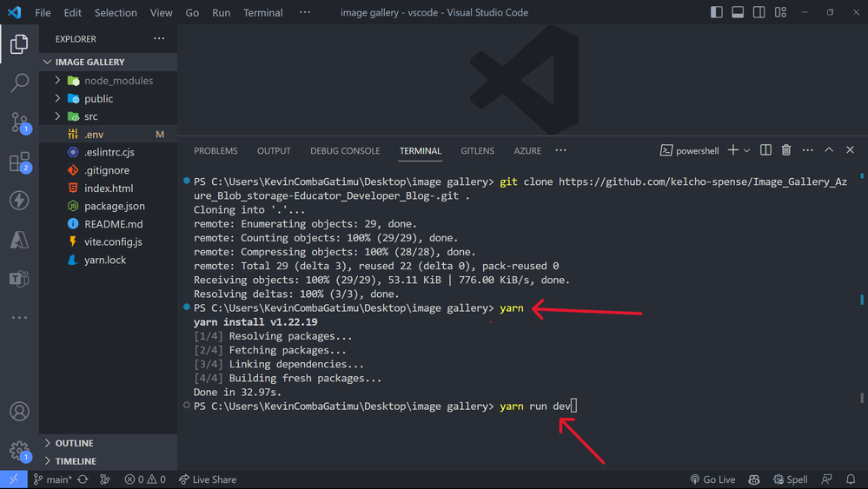Open the Azure view icon
Viewport: 868px width, 489px height.
[x=19, y=240]
